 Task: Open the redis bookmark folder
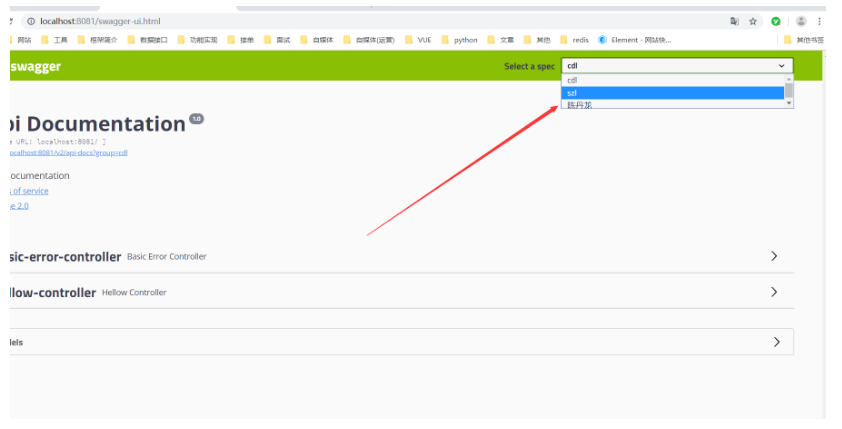pyautogui.click(x=575, y=40)
